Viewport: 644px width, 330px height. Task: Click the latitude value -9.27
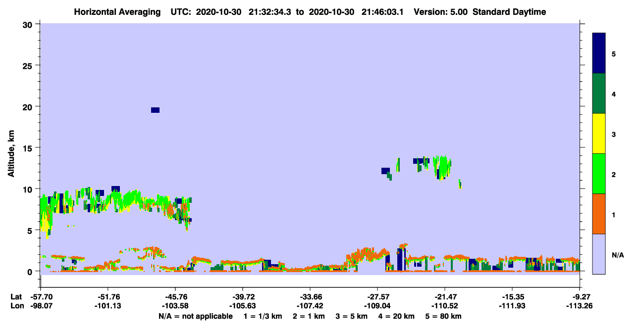(x=580, y=297)
